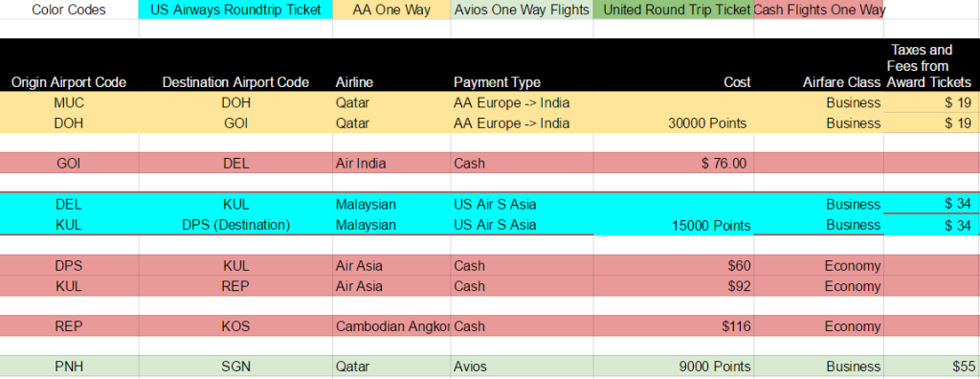Select the Cambodian Angkor airline cell

click(391, 326)
